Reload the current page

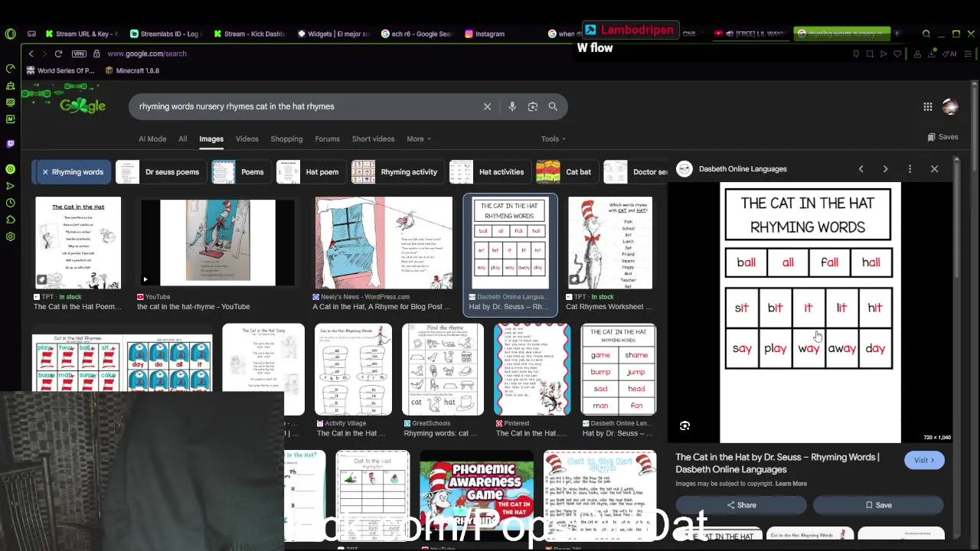[58, 54]
